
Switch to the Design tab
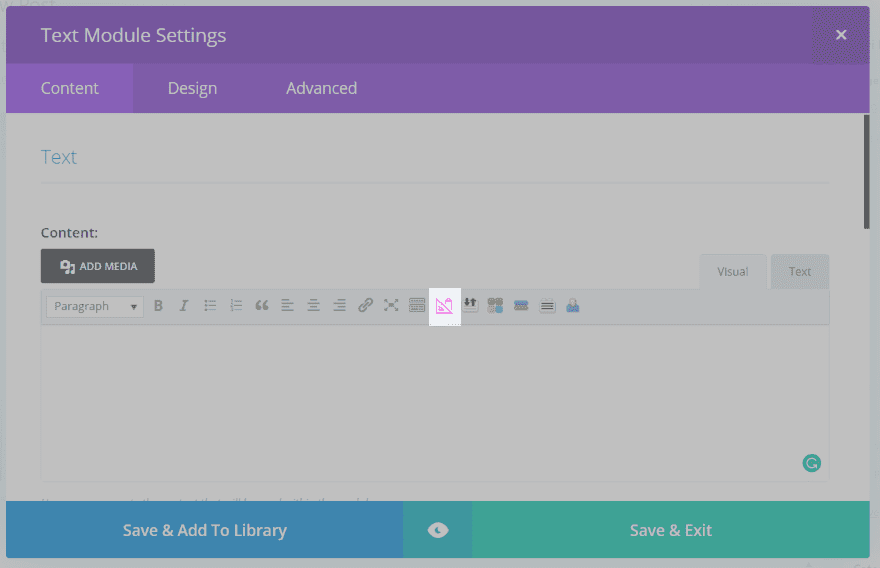192,88
